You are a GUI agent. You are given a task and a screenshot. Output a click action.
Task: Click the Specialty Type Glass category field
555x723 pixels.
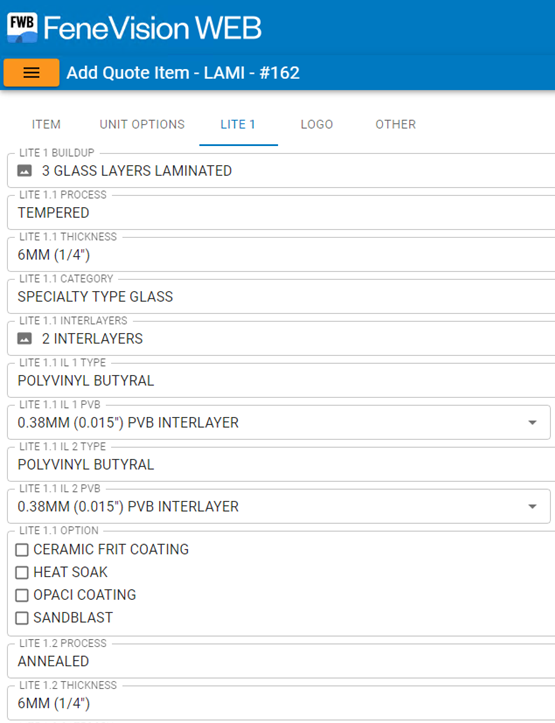281,296
